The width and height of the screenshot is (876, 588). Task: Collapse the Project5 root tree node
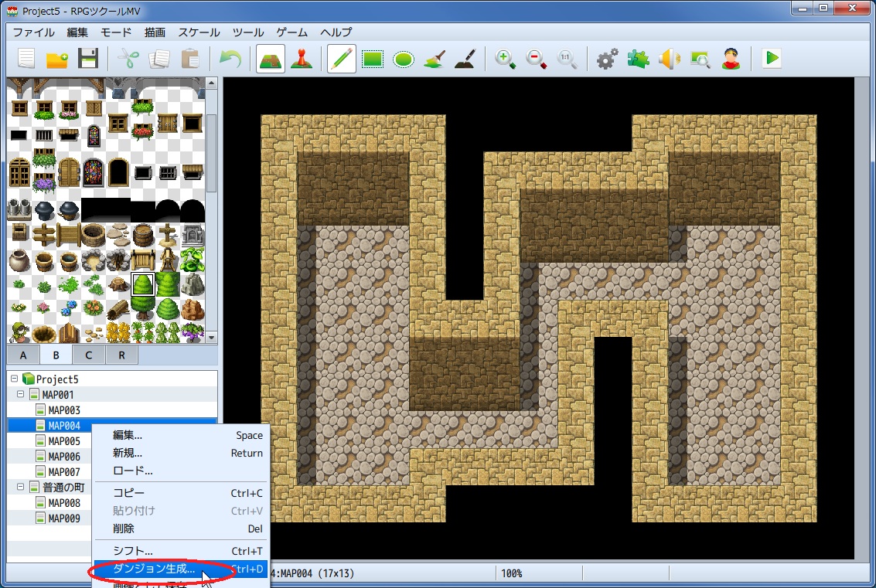tap(15, 379)
